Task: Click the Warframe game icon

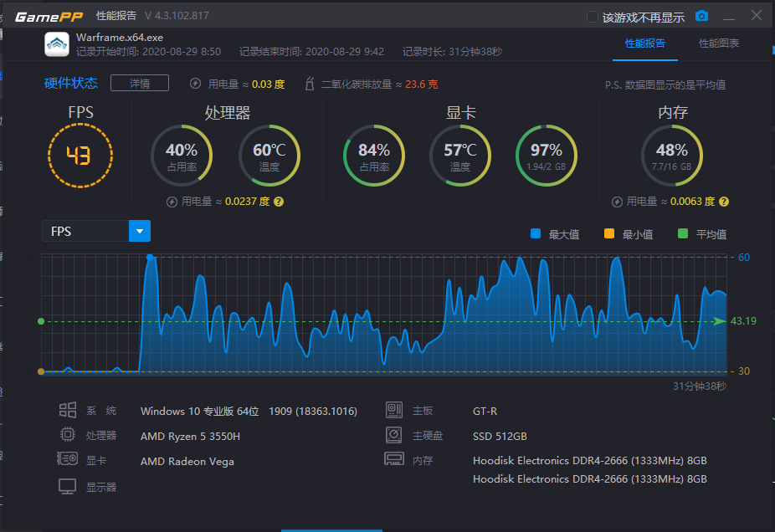Action: click(x=57, y=44)
